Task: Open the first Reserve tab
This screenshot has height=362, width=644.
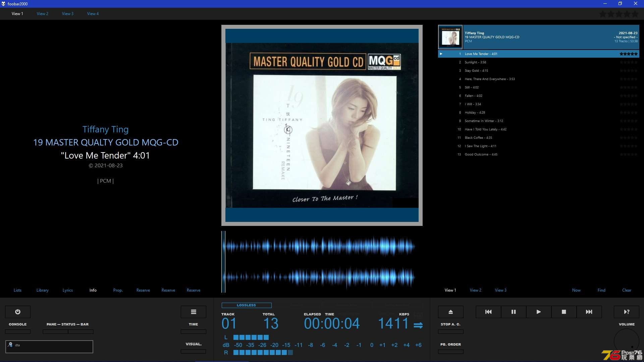Action: (x=143, y=290)
